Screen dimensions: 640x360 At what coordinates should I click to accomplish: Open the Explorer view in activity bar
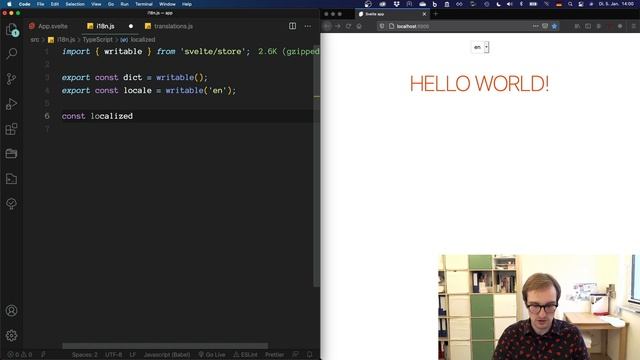(x=12, y=29)
